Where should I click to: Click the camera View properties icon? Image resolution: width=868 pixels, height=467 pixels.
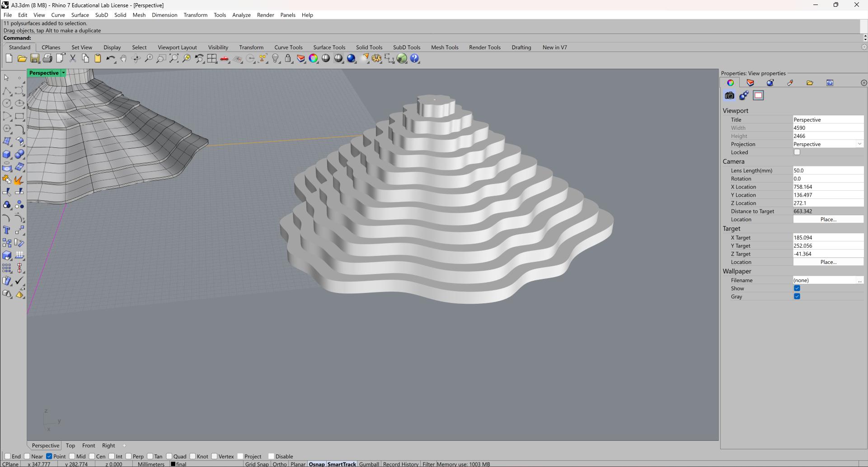click(729, 95)
